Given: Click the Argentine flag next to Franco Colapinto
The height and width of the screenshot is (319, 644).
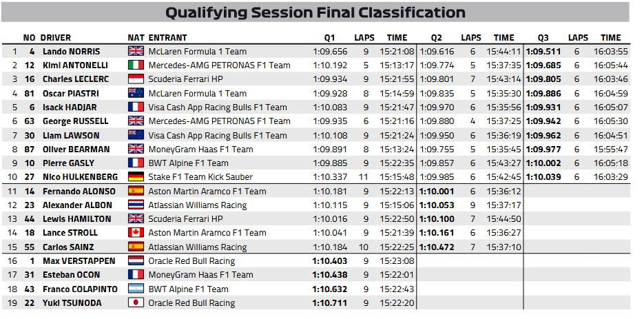Looking at the screenshot, I should click(x=135, y=289).
